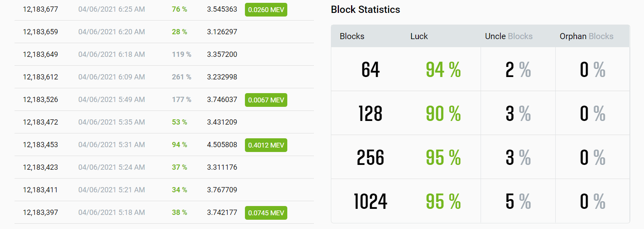View block 12,183,397
The height and width of the screenshot is (229, 644).
coord(40,212)
